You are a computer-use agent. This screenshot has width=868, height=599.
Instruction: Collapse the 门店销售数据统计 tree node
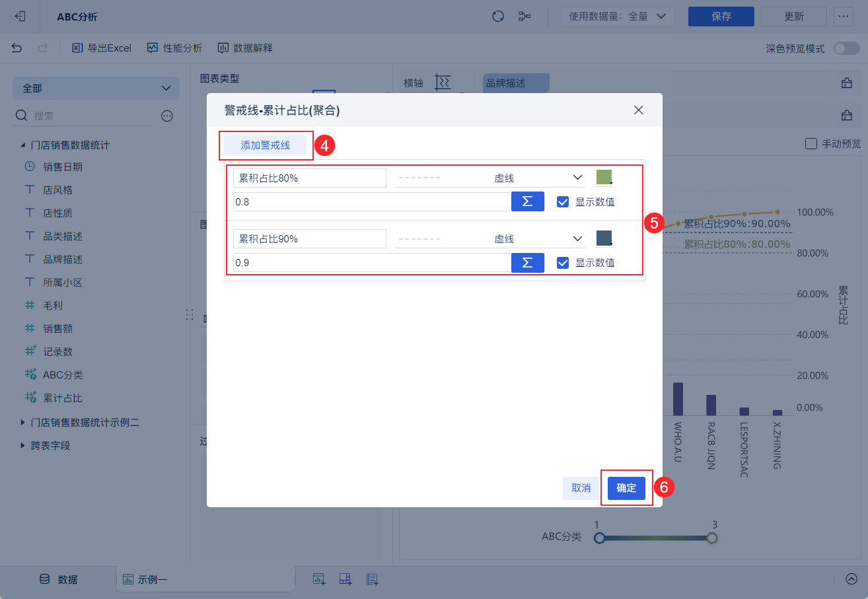point(23,145)
